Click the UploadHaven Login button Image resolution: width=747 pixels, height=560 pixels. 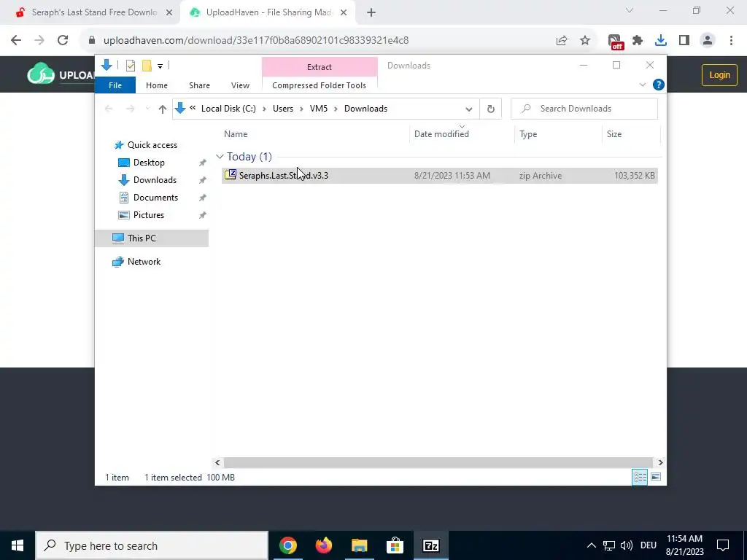coord(719,75)
